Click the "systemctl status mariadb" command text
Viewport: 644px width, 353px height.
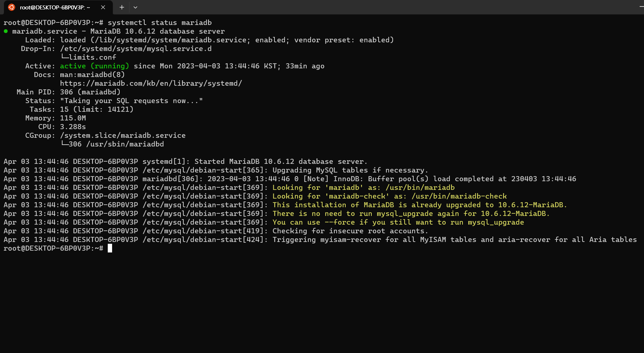click(x=159, y=23)
